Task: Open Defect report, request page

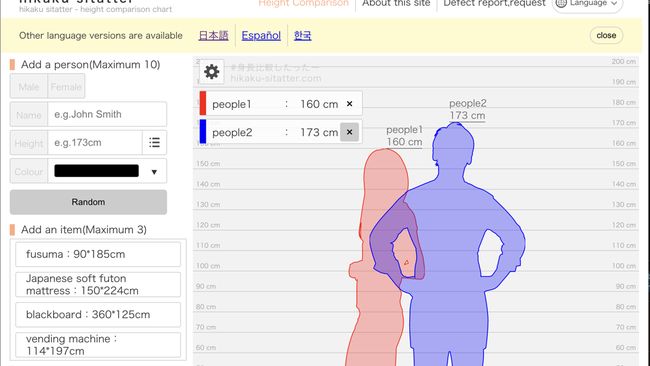Action: coord(494,3)
